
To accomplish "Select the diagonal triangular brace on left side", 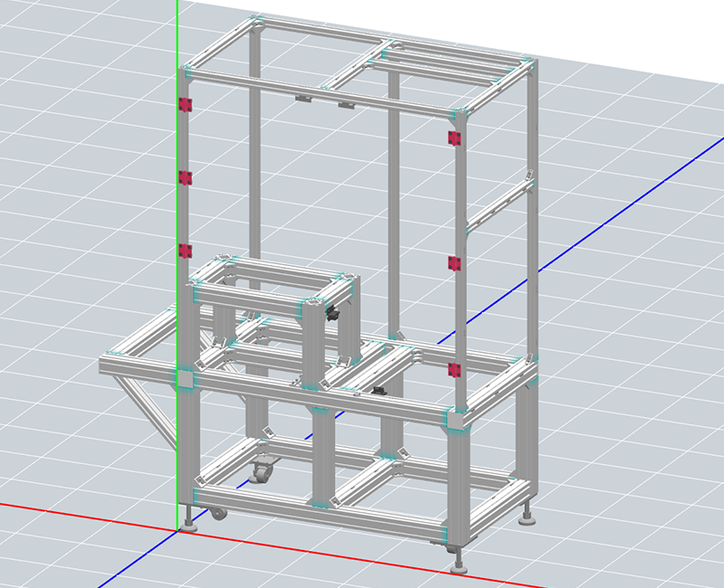I will click(x=145, y=405).
